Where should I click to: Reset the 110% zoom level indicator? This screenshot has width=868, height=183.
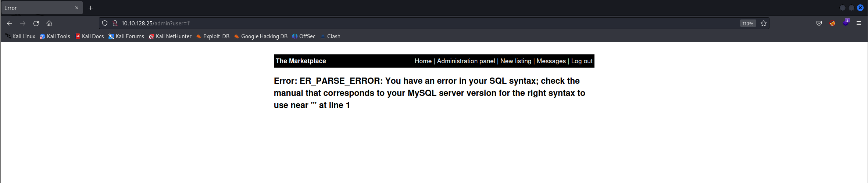coord(748,24)
